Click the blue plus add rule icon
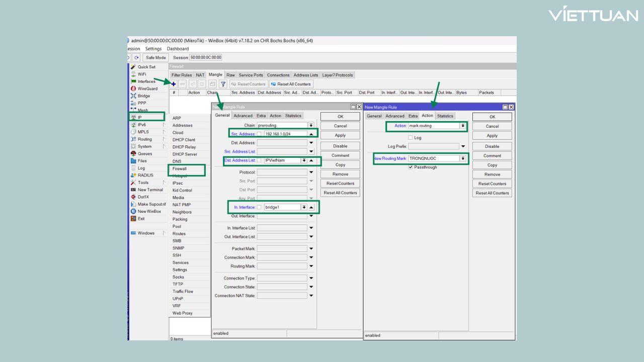644x362 pixels. point(174,84)
